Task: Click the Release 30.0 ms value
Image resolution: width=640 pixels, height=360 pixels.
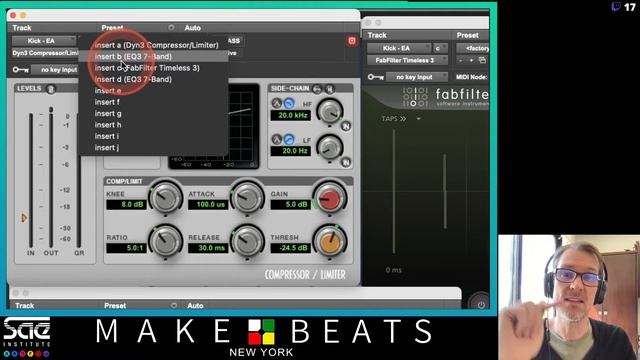Action: [208, 248]
